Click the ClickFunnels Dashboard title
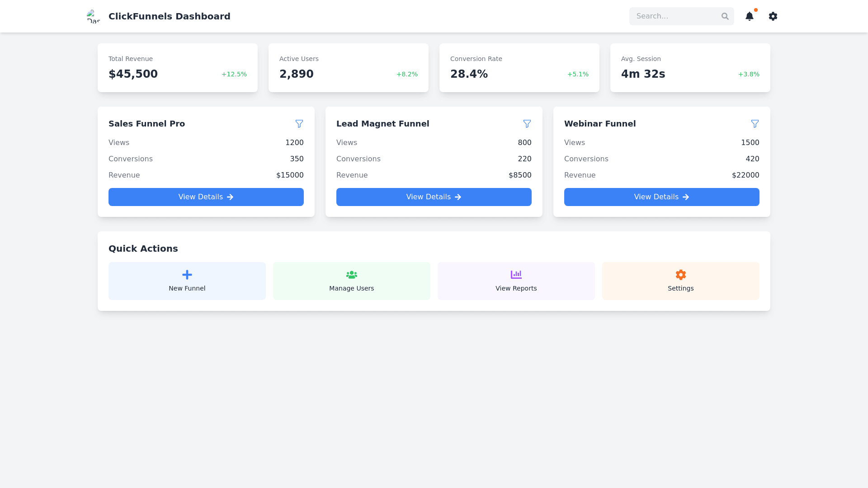The height and width of the screenshot is (488, 868). (x=169, y=16)
